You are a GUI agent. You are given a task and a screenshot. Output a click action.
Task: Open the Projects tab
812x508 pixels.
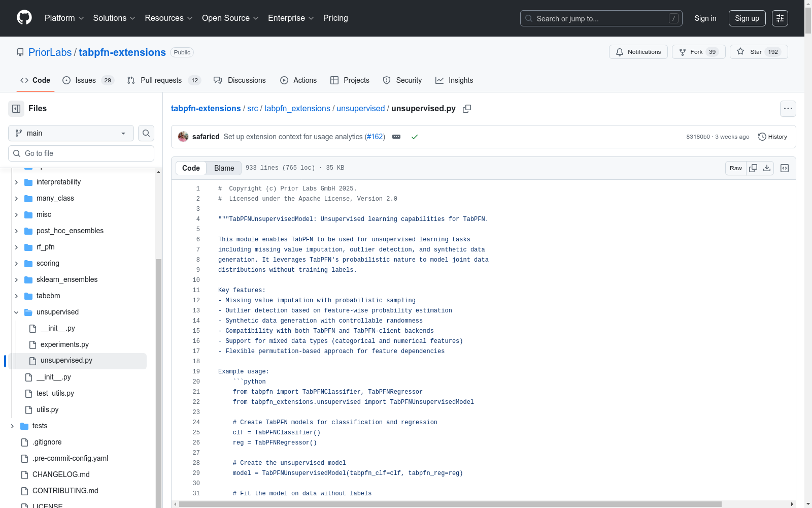click(350, 80)
